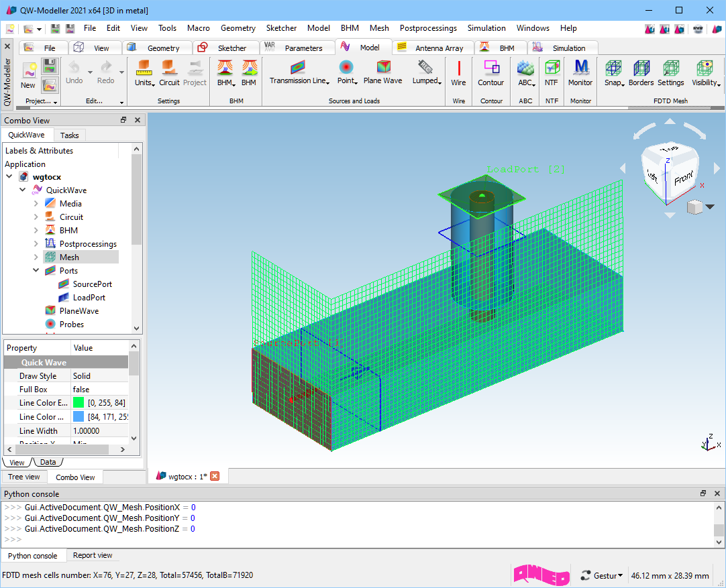Select the Mesh tree item
This screenshot has width=726, height=588.
[69, 257]
